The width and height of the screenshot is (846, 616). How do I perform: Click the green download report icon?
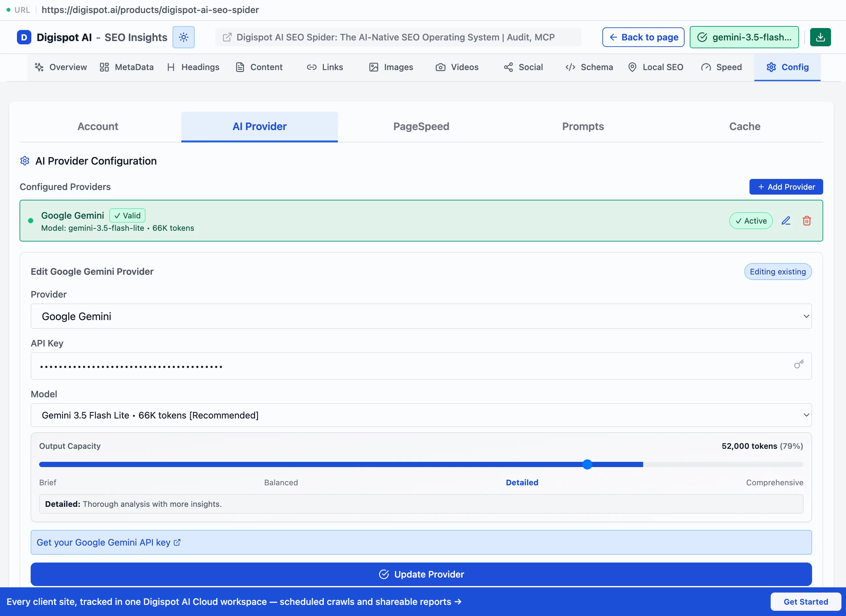coord(820,37)
